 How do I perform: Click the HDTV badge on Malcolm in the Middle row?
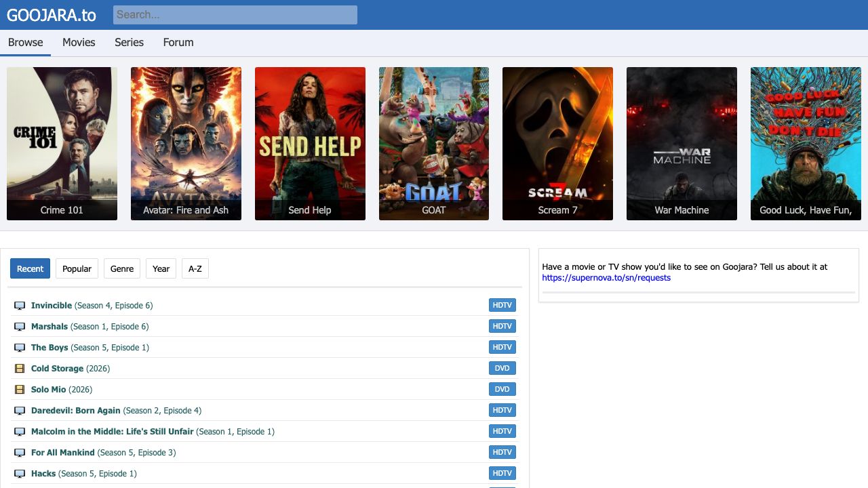[x=502, y=431]
